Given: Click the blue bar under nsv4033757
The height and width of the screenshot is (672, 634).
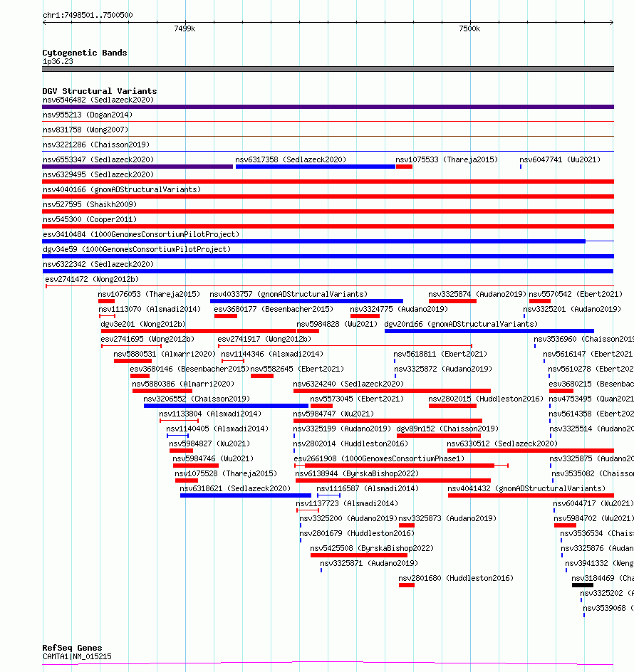Looking at the screenshot, I should 307,301.
